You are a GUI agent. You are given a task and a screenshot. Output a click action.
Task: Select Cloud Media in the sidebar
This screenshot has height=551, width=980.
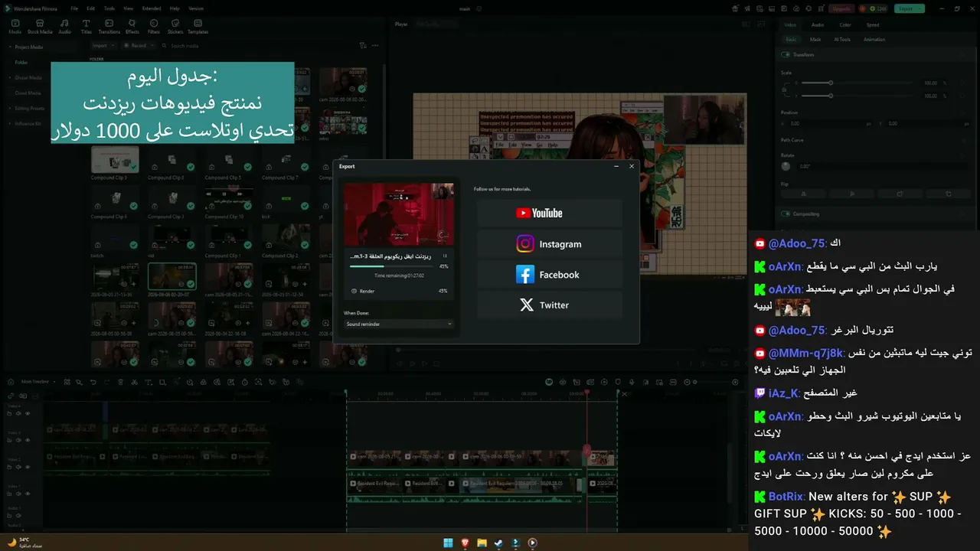coord(28,93)
